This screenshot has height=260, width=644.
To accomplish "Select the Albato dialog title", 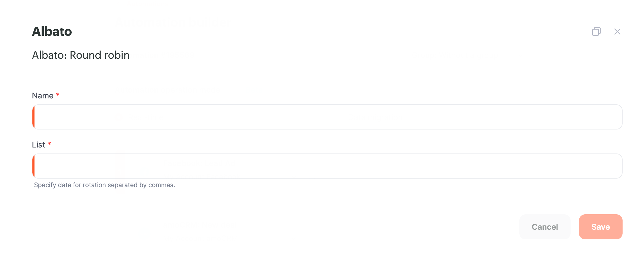I will coord(52,31).
